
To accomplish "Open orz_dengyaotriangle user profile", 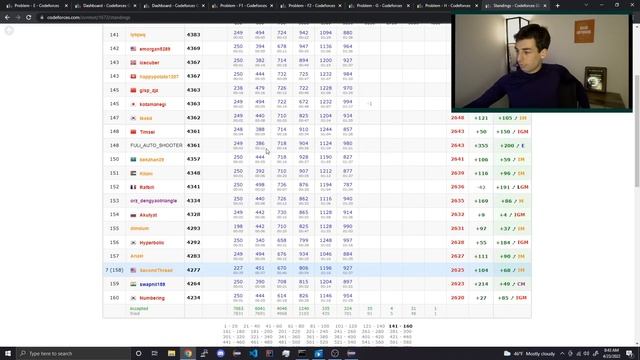I will [153, 201].
